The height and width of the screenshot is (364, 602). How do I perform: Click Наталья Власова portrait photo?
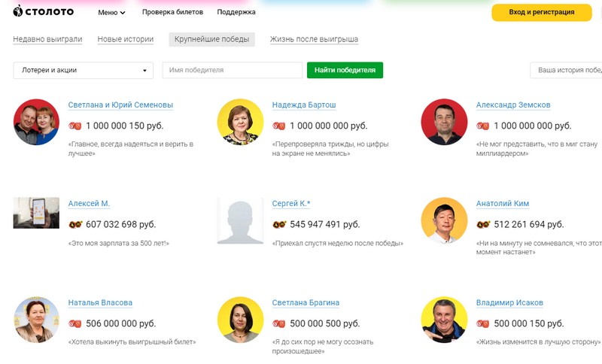36,320
